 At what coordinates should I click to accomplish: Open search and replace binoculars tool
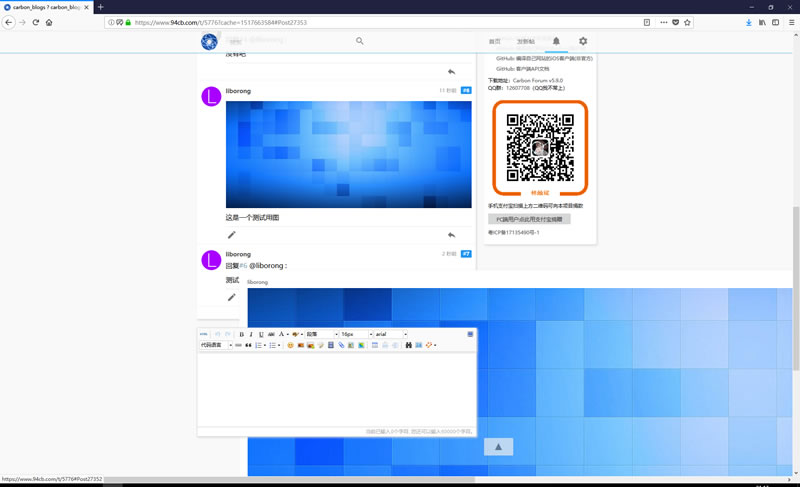(x=409, y=345)
